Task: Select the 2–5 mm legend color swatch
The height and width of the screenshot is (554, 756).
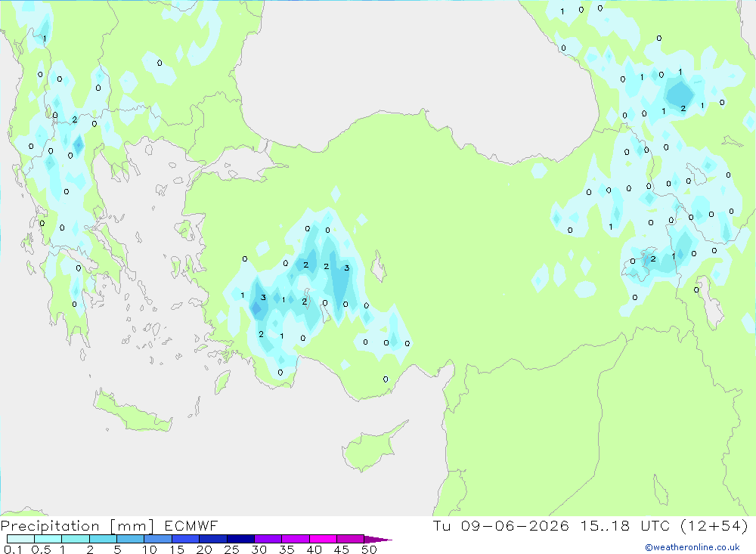Action: click(x=103, y=539)
